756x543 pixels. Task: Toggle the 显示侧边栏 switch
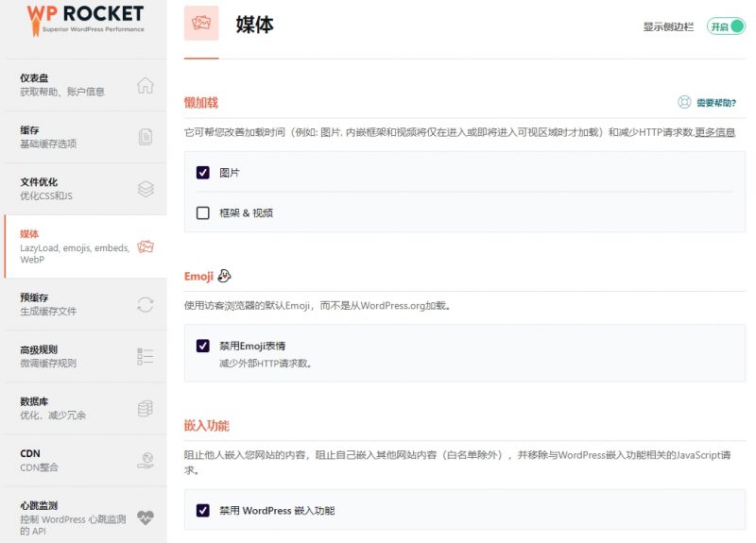click(x=726, y=26)
